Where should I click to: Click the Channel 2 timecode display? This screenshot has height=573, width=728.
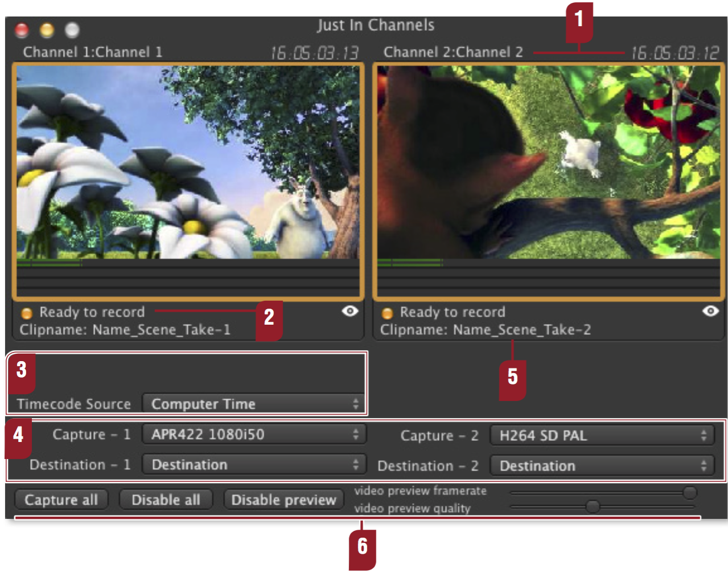675,53
